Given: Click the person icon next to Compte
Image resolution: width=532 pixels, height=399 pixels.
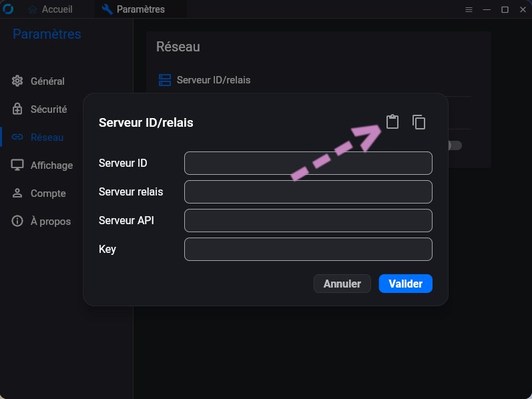Looking at the screenshot, I should pos(17,193).
